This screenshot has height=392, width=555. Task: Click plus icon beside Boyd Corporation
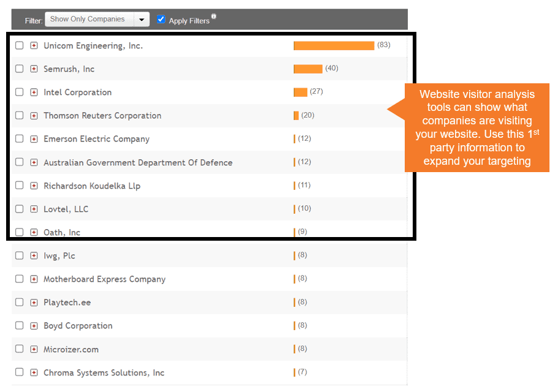tap(34, 326)
